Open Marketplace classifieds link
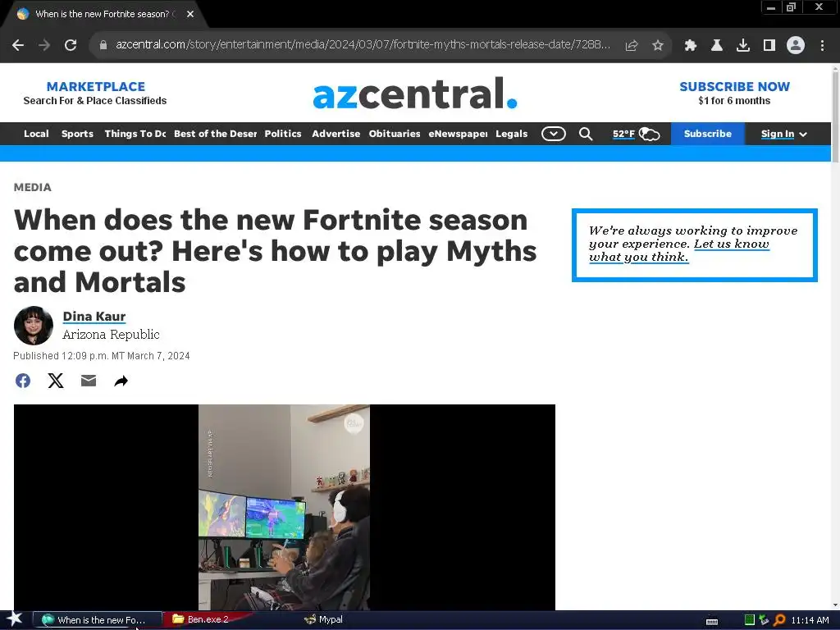Viewport: 840px width, 630px height. coord(95,94)
